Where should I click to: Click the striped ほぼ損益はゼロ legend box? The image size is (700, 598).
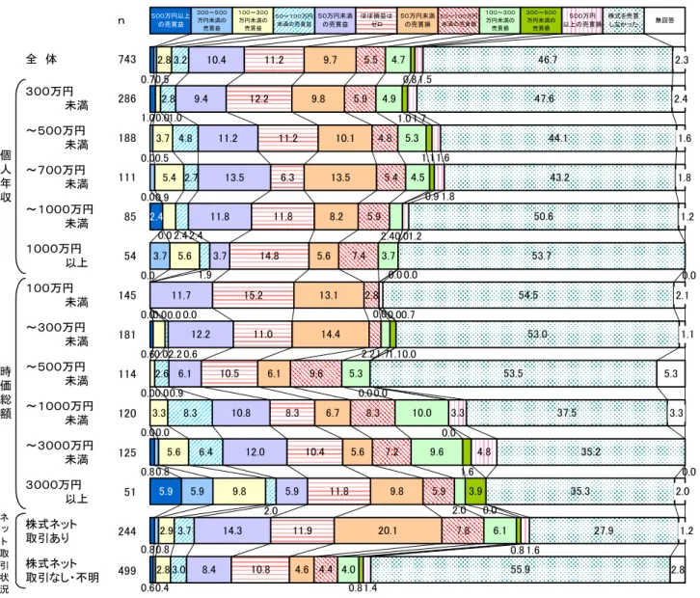(x=376, y=20)
